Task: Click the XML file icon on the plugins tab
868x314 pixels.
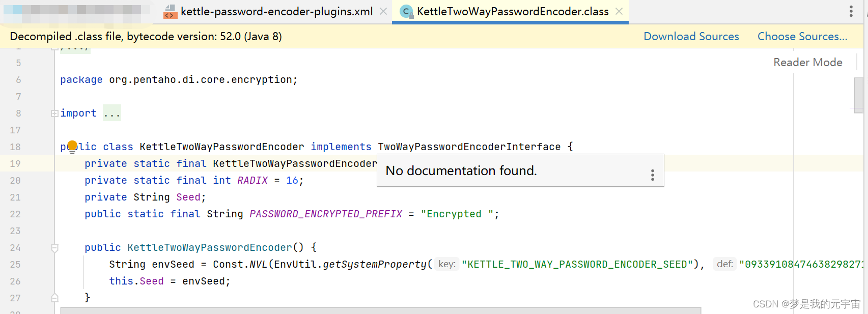Action: pyautogui.click(x=170, y=11)
